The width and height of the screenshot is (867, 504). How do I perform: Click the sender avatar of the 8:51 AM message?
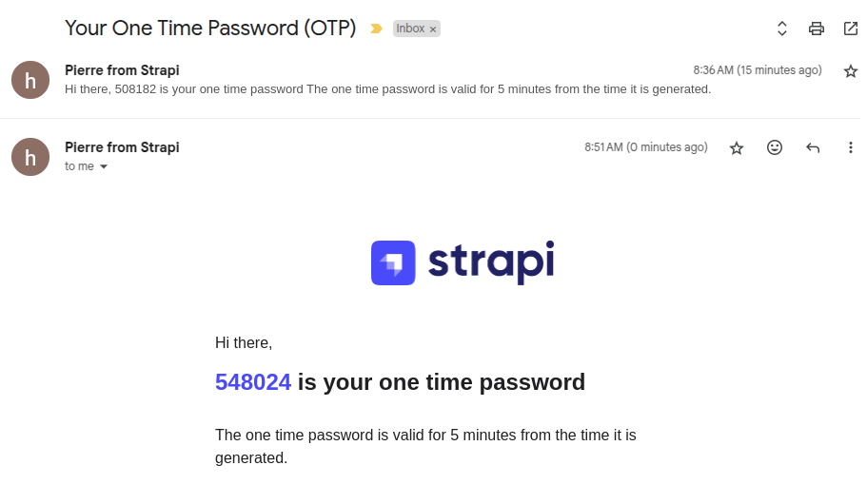tap(30, 157)
